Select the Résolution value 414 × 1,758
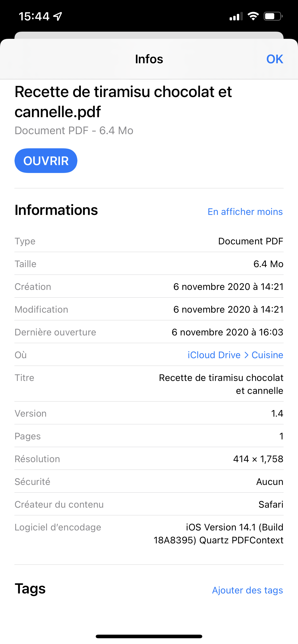298x644 pixels. click(258, 459)
